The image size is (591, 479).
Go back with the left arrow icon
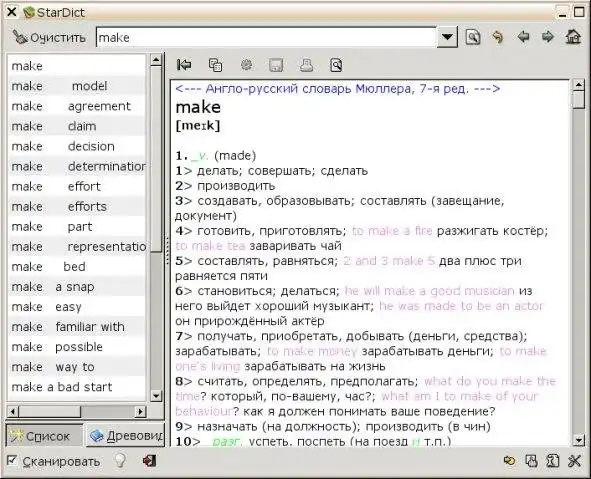tap(523, 37)
